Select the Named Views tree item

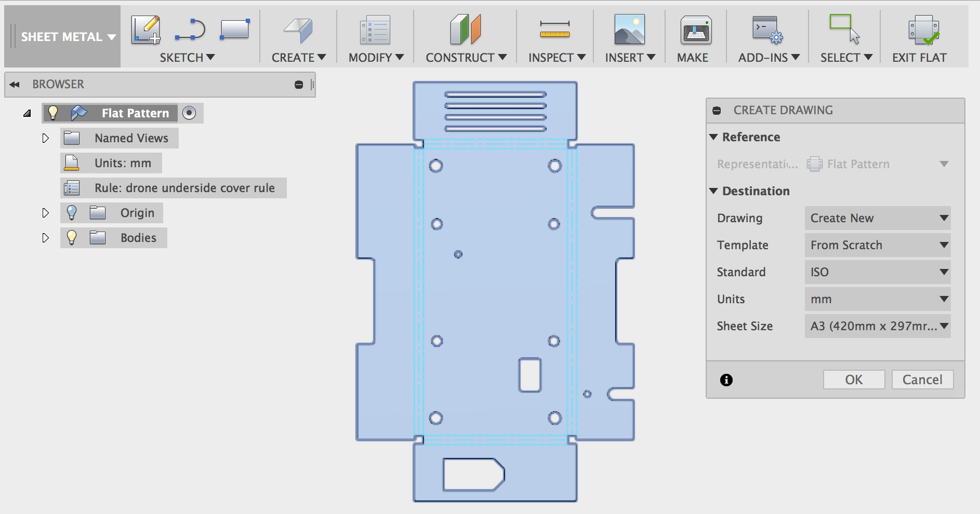click(x=131, y=138)
